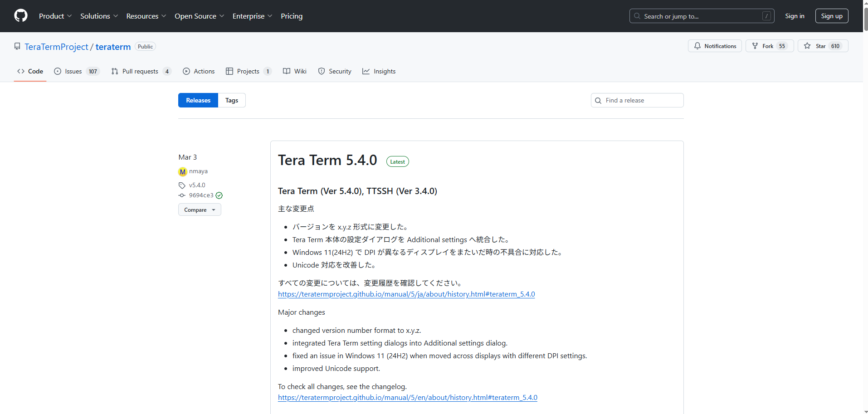The height and width of the screenshot is (414, 868).
Task: Click the tag icon beside v5.4.0
Action: (182, 185)
